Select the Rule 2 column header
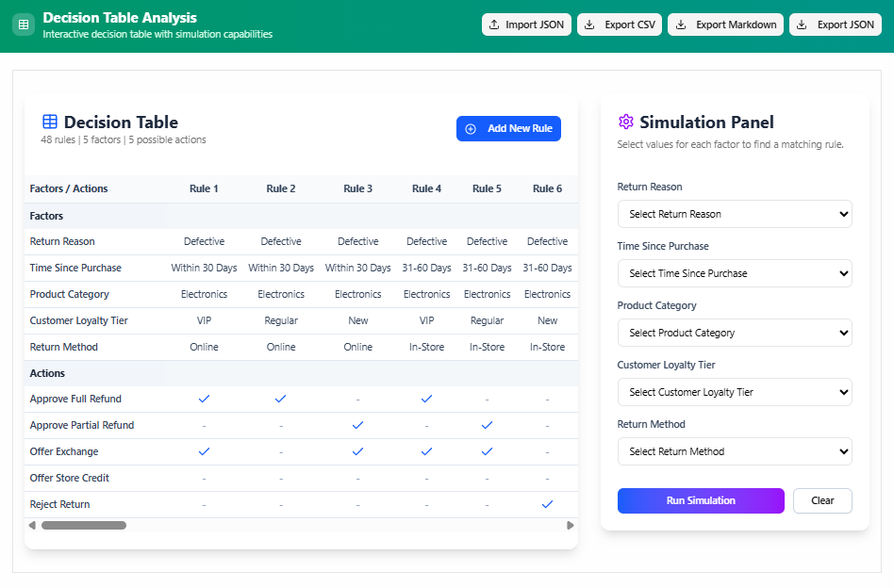The width and height of the screenshot is (894, 588). [x=281, y=188]
